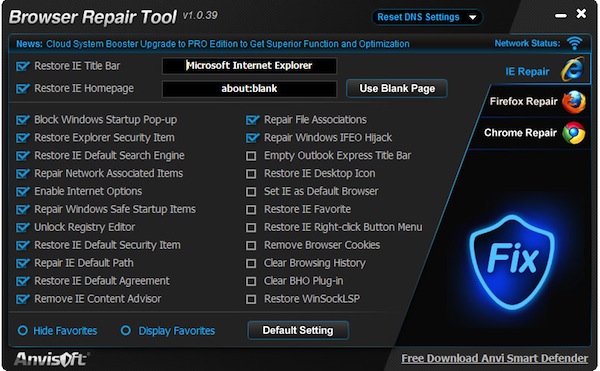Viewport: 600px width, 371px height.
Task: Select the Hide Favorites radio button
Action: pyautogui.click(x=23, y=330)
